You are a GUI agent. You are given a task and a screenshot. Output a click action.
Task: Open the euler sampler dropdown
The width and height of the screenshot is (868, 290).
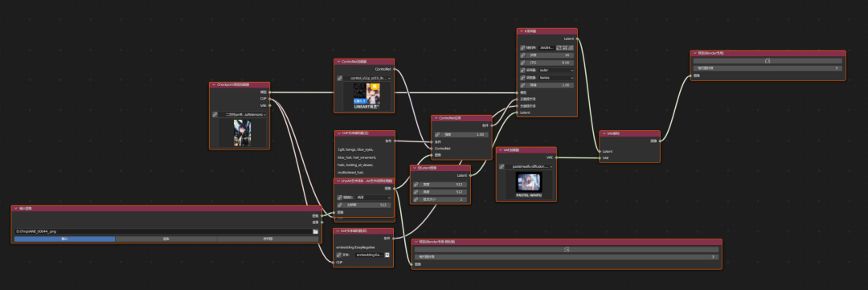tap(556, 70)
